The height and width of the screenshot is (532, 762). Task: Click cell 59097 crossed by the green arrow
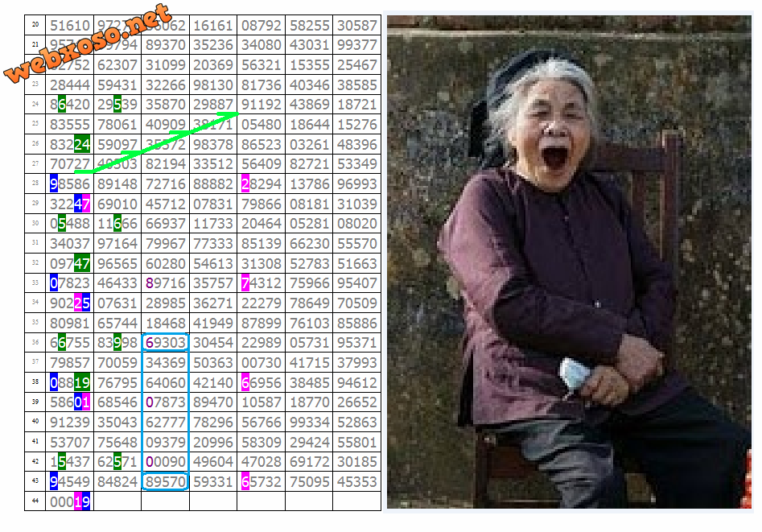click(x=117, y=145)
